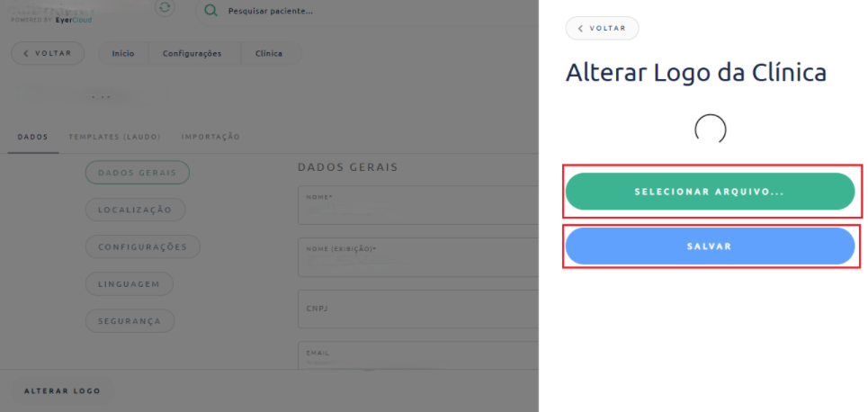
Task: Switch to the DADOS tab
Action: (32, 137)
